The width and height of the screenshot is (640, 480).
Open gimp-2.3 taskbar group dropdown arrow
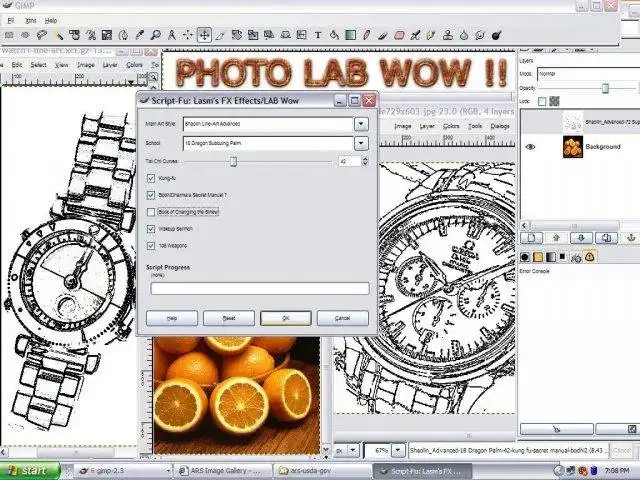coord(168,471)
